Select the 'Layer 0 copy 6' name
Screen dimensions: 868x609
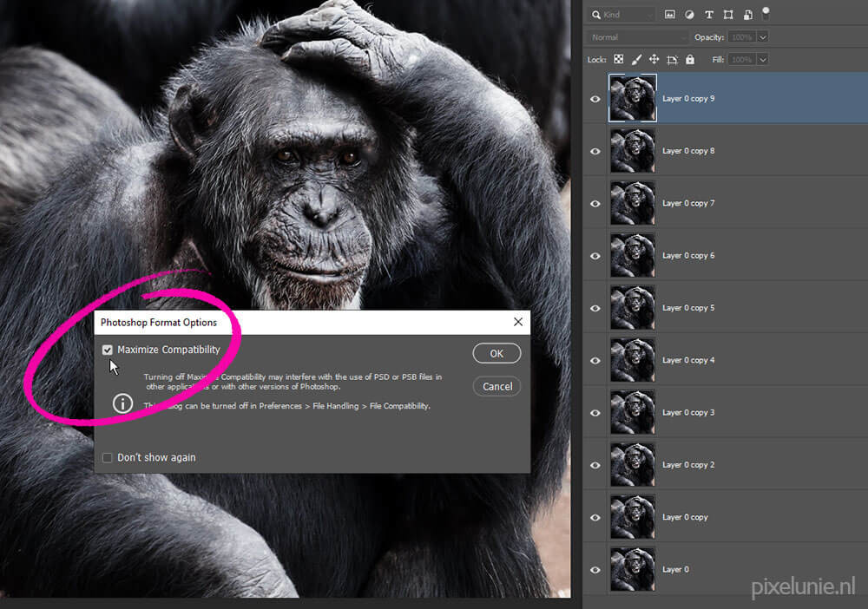coord(688,256)
